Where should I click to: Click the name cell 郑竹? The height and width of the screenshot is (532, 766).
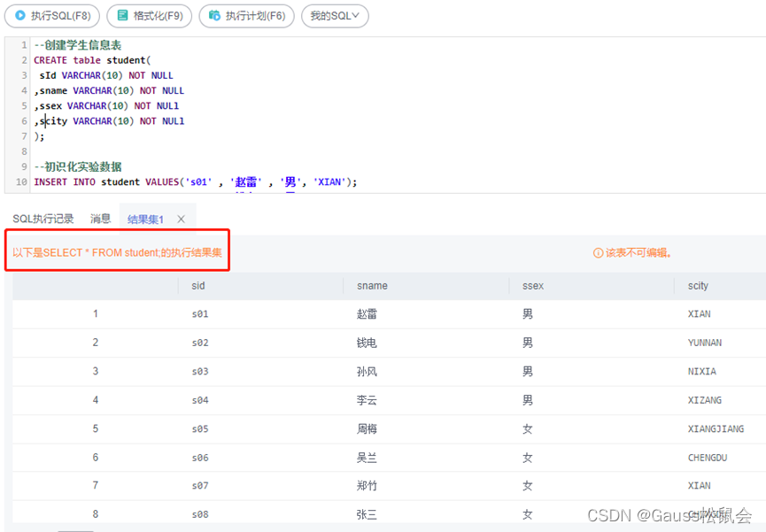click(367, 486)
